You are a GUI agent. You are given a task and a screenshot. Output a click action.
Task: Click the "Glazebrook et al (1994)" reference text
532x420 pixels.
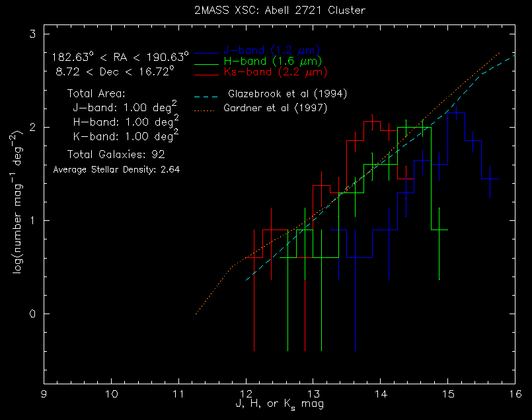pyautogui.click(x=287, y=93)
